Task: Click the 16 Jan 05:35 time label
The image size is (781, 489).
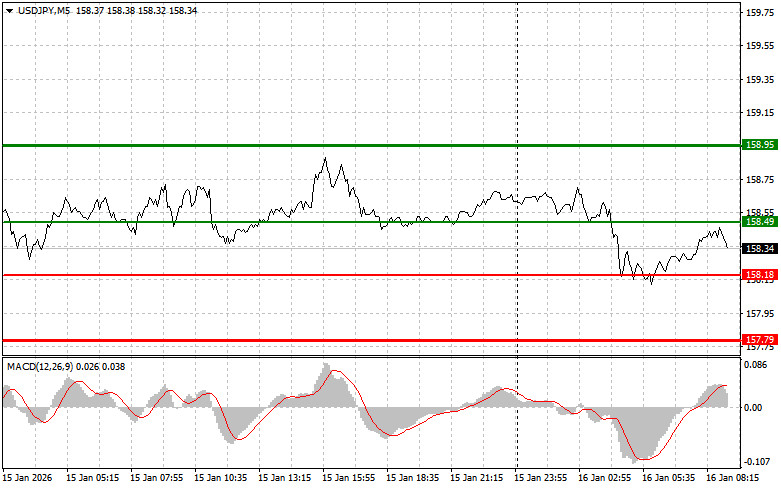Action: click(668, 478)
